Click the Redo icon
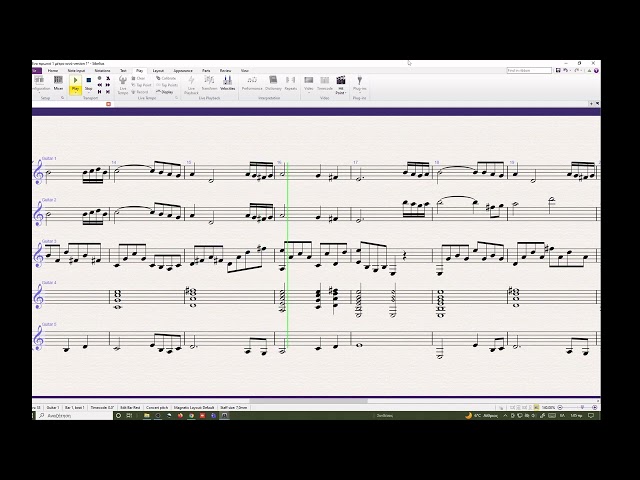The width and height of the screenshot is (640, 480). click(577, 71)
